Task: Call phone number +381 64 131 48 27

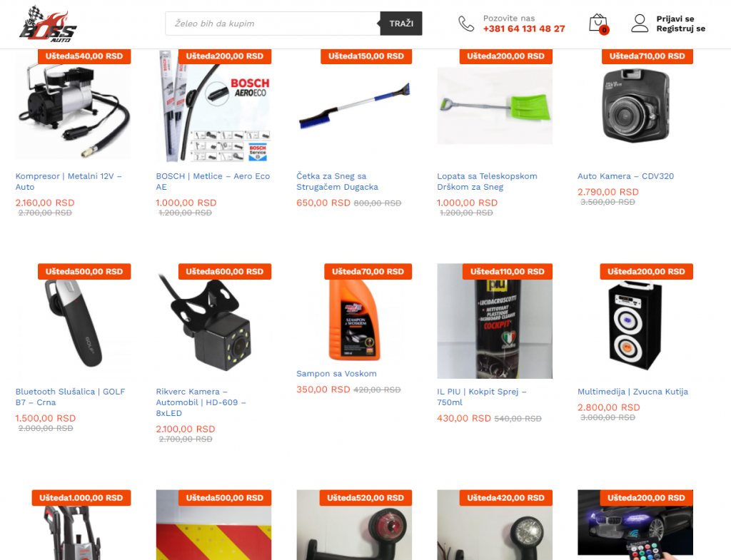Action: (x=524, y=29)
